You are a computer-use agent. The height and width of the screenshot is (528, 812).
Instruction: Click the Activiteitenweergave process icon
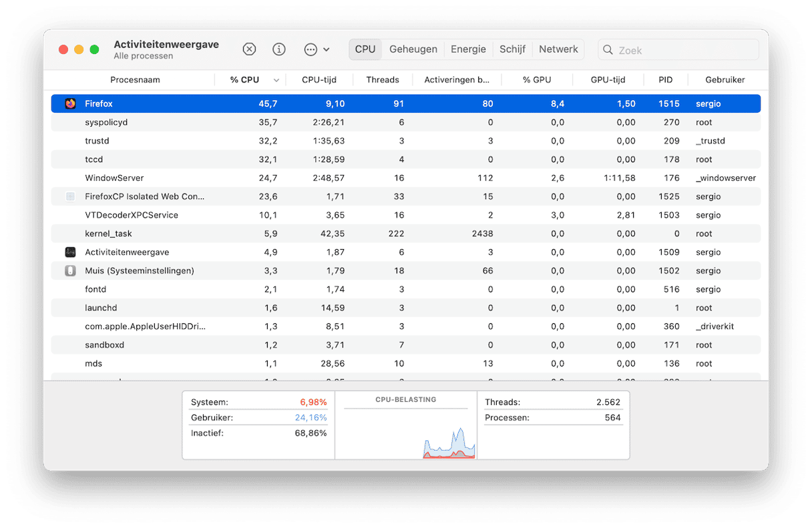pyautogui.click(x=70, y=252)
